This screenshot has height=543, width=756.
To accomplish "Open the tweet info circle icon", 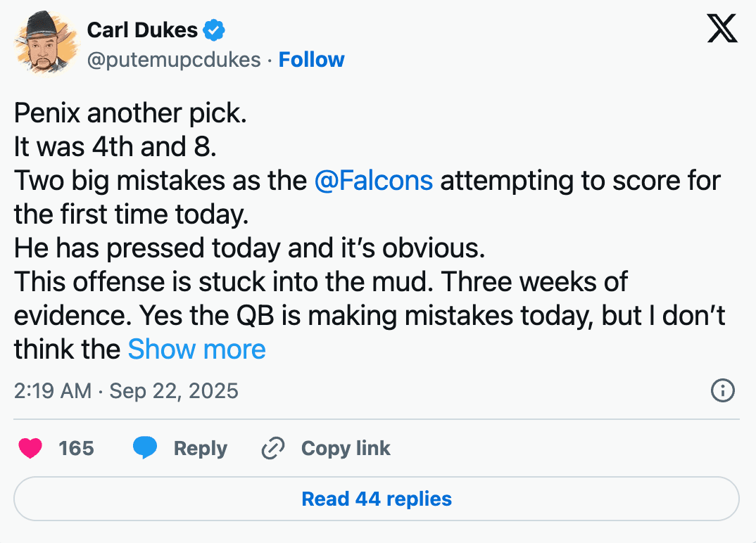I will click(723, 390).
